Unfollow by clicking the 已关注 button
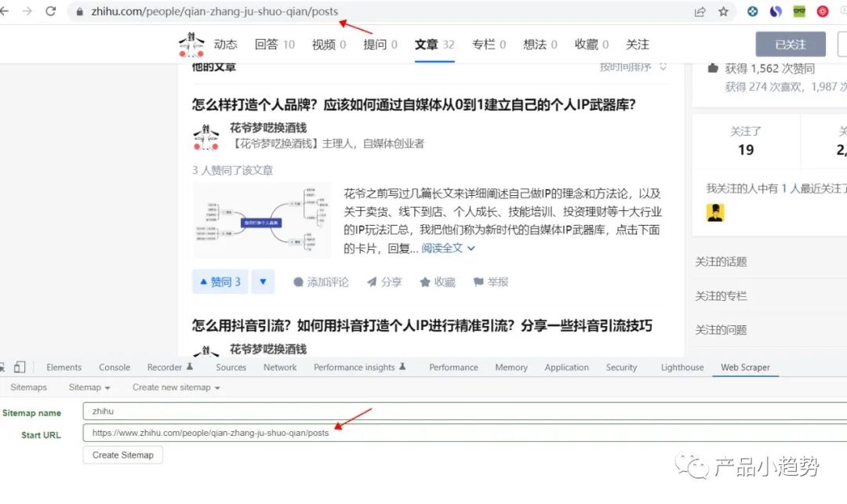 (x=791, y=45)
